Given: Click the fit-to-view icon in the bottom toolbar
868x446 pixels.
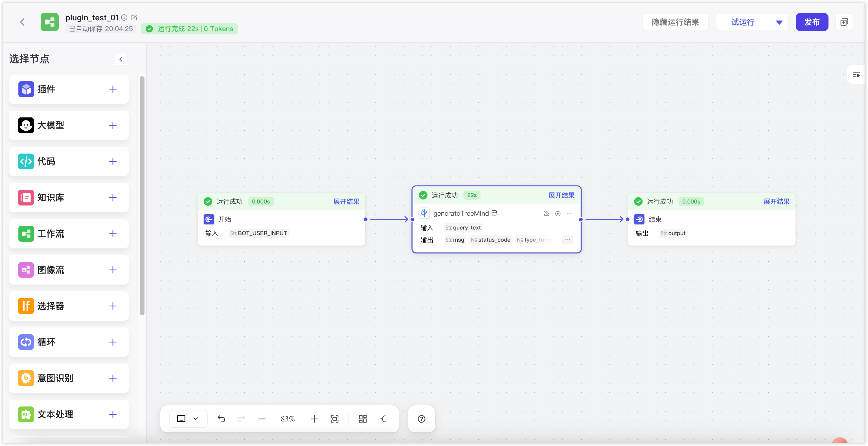Looking at the screenshot, I should pyautogui.click(x=335, y=419).
